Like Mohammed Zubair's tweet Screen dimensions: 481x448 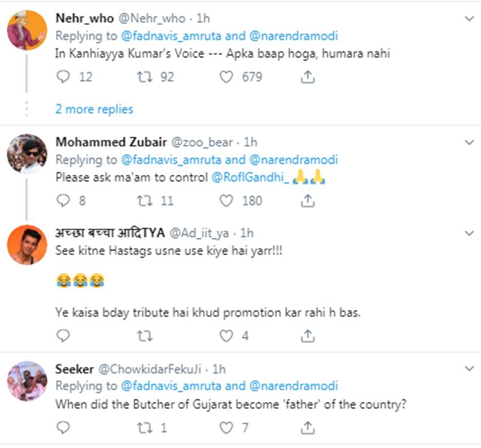coord(226,200)
